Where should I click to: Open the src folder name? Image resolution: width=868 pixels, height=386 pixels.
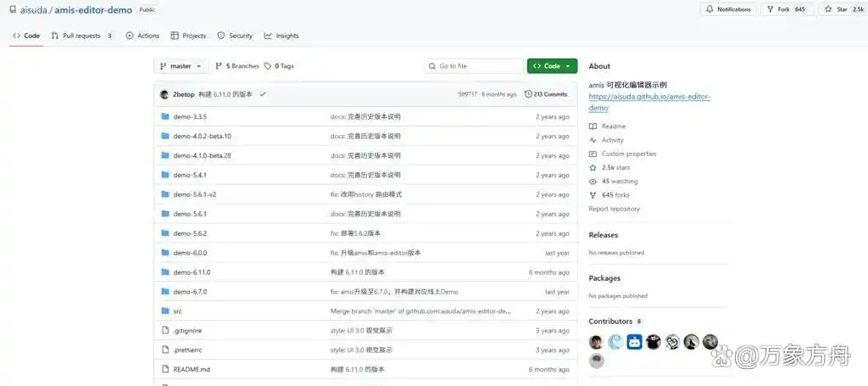[x=178, y=311]
